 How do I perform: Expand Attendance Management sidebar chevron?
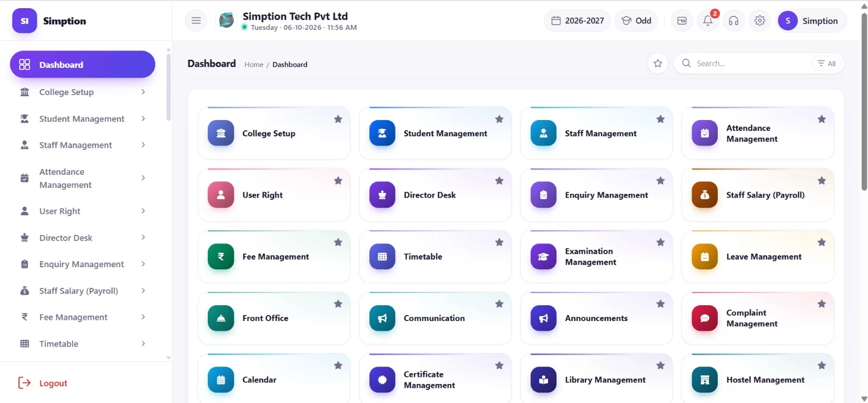tap(143, 178)
